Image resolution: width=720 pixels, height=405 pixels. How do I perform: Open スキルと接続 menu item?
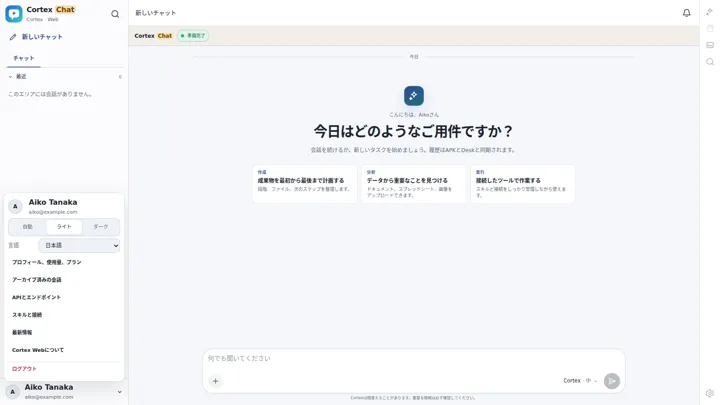[64, 315]
